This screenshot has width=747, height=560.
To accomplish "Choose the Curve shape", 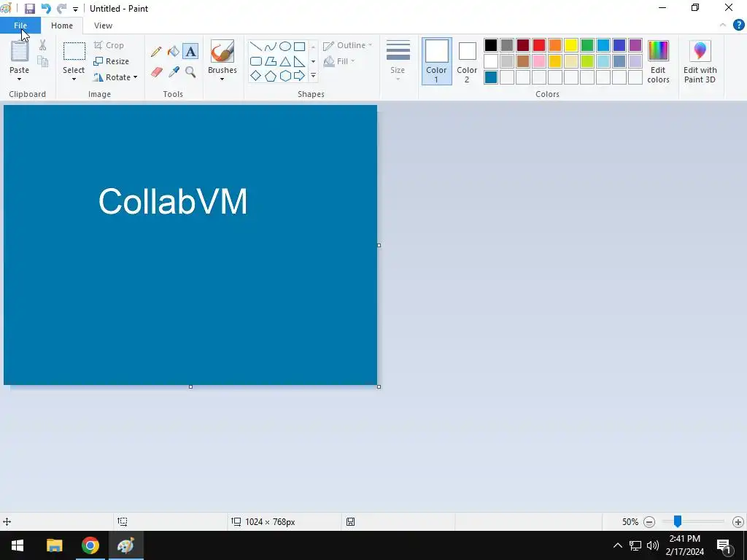I will click(x=271, y=46).
